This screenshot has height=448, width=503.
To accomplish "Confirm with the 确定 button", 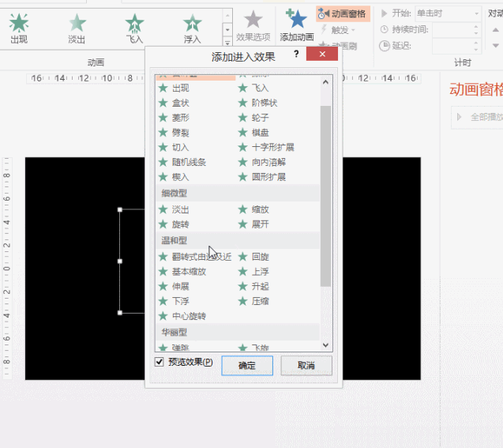I will point(247,366).
